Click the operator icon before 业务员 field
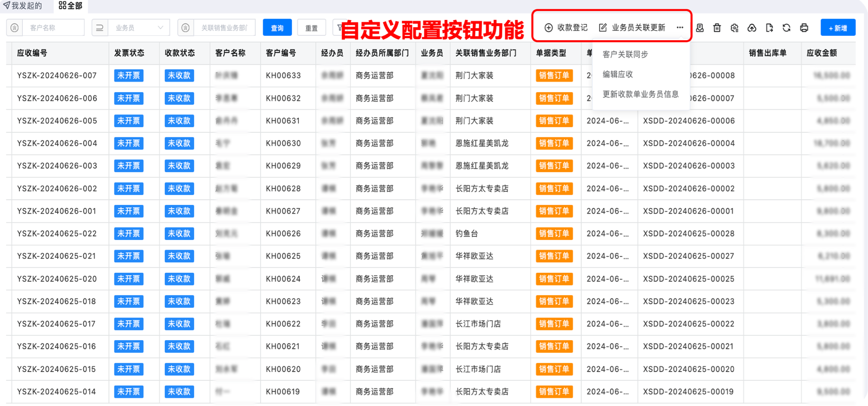Viewport: 868px width, 406px height. click(100, 28)
